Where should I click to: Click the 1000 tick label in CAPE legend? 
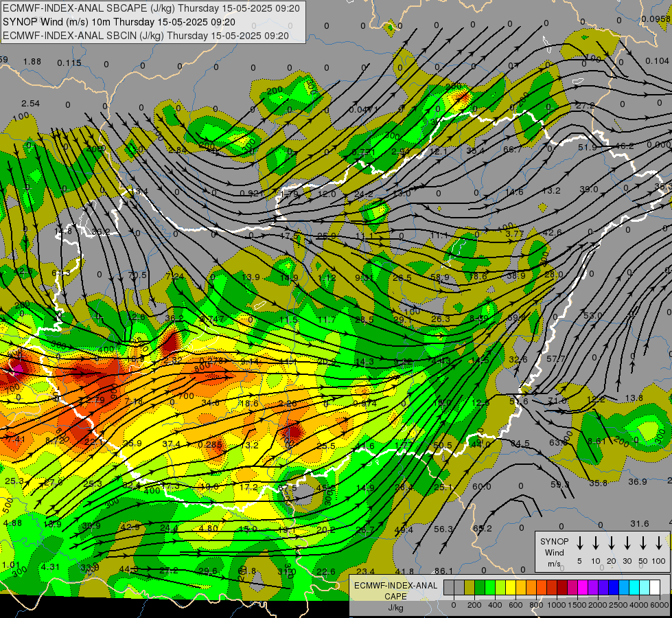pos(557,605)
